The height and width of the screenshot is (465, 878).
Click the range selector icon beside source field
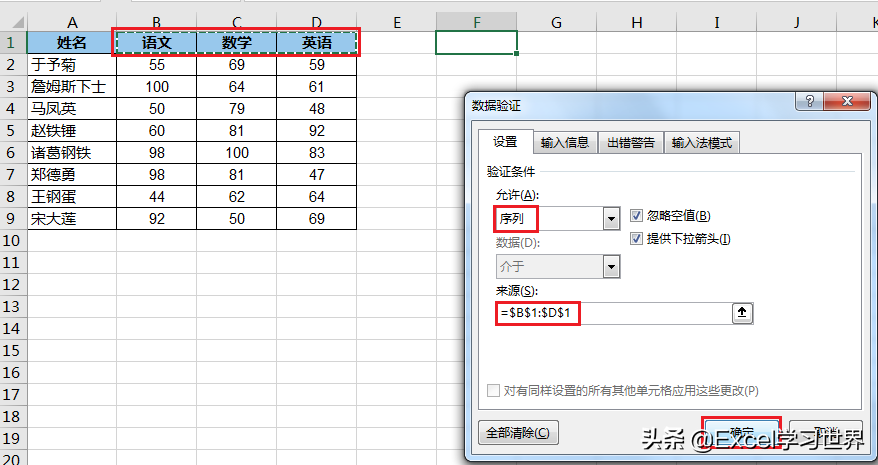[742, 313]
